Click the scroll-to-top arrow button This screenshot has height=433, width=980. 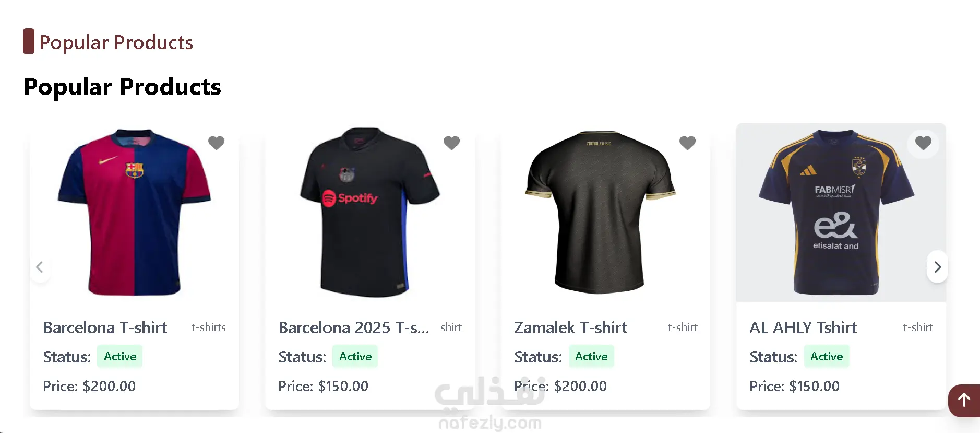tap(964, 401)
